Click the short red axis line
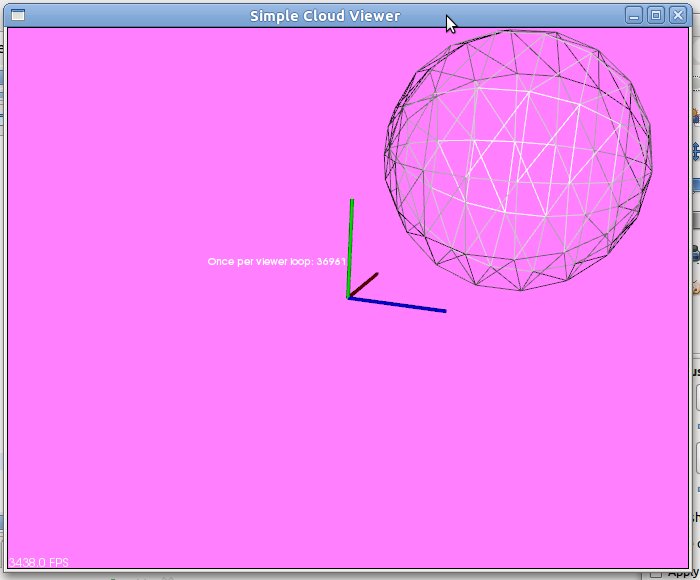Screen dimensions: 700x580 (366, 282)
